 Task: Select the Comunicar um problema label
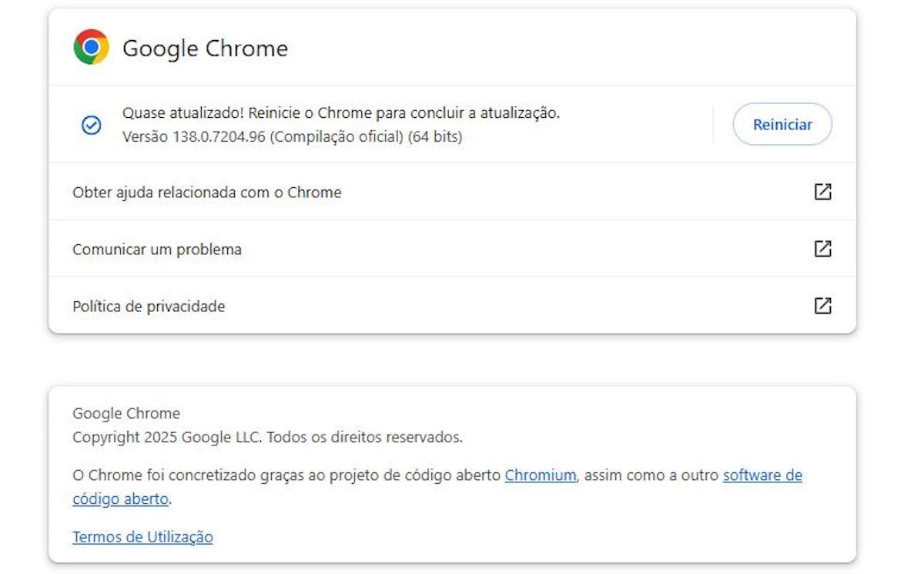tap(157, 250)
